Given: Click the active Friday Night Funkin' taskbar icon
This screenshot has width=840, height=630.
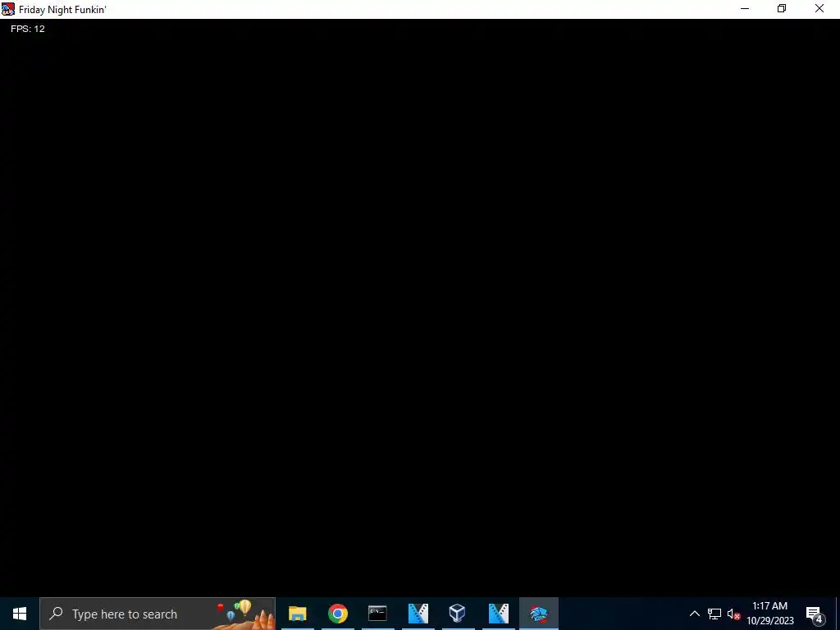Looking at the screenshot, I should tap(539, 614).
